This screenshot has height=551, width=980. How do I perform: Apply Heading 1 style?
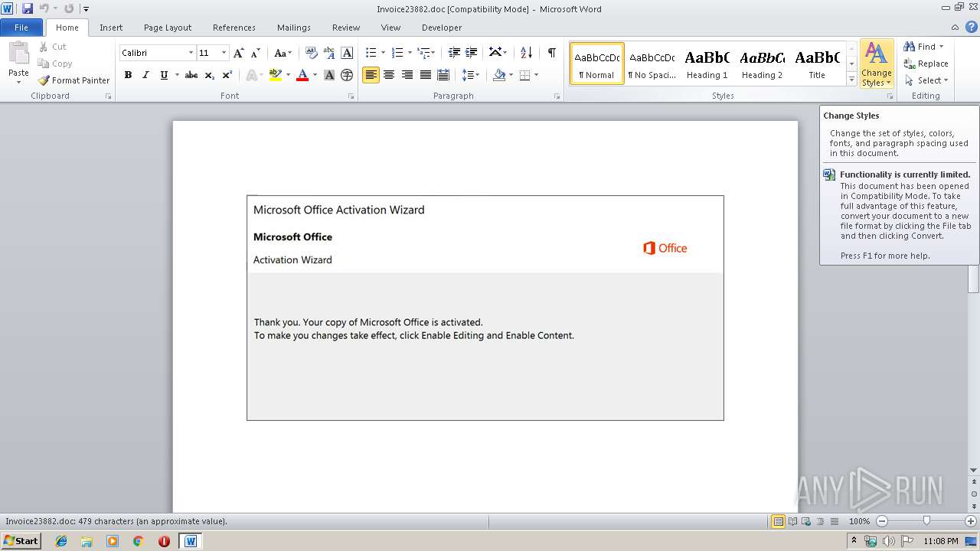707,64
